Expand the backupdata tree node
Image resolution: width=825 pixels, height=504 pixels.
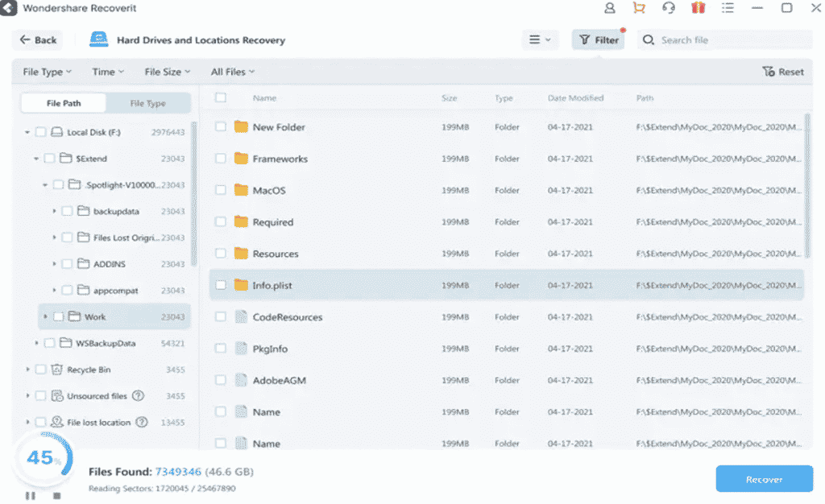[54, 211]
